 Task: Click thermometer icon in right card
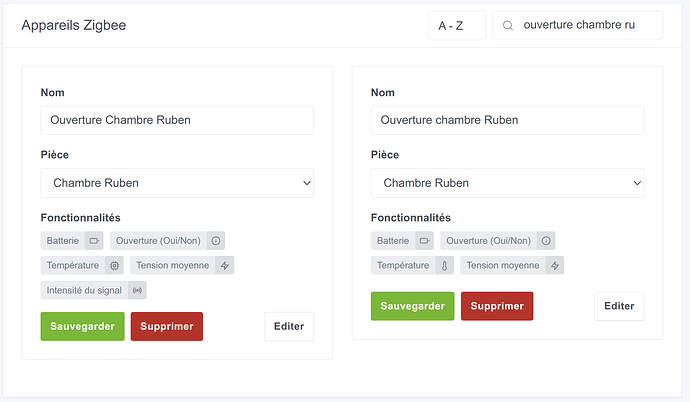pyautogui.click(x=445, y=265)
